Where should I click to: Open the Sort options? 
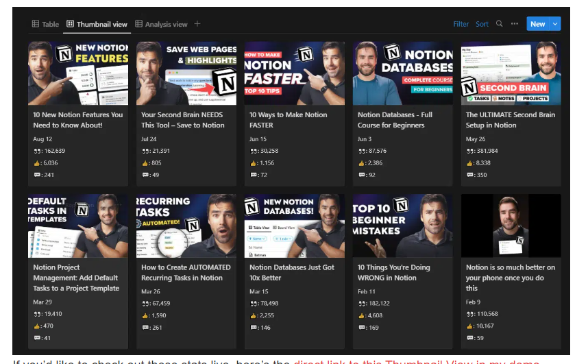482,24
